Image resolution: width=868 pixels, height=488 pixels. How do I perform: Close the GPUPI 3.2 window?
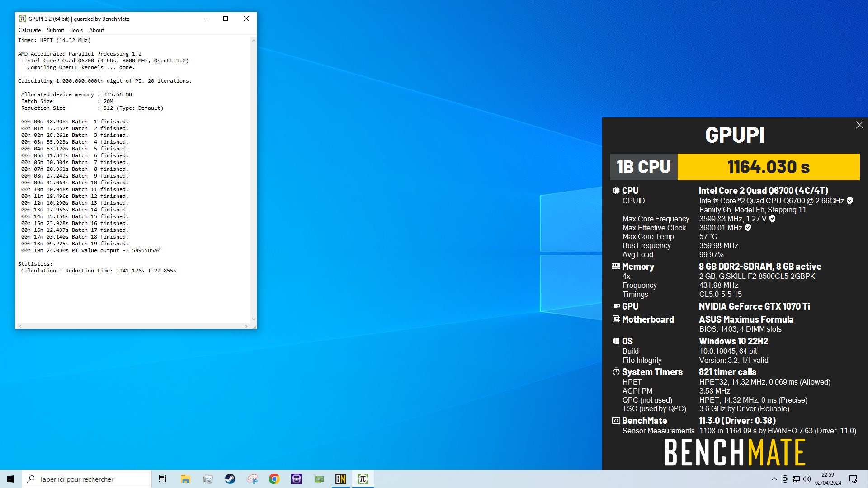(x=246, y=19)
